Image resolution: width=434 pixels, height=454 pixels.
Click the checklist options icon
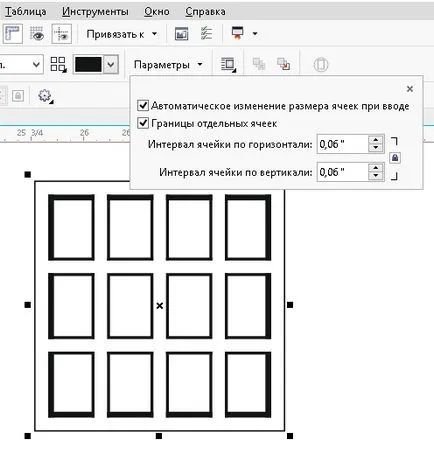pyautogui.click(x=206, y=33)
